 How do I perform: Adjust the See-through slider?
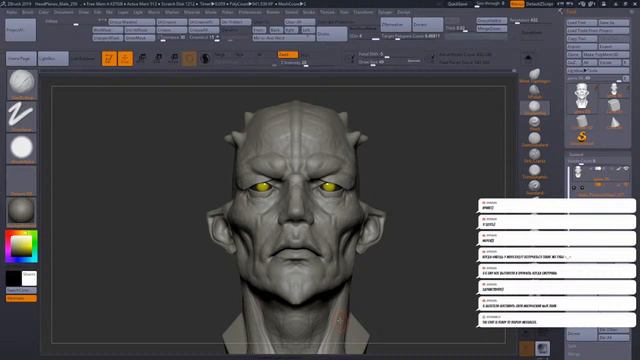pyautogui.click(x=491, y=4)
